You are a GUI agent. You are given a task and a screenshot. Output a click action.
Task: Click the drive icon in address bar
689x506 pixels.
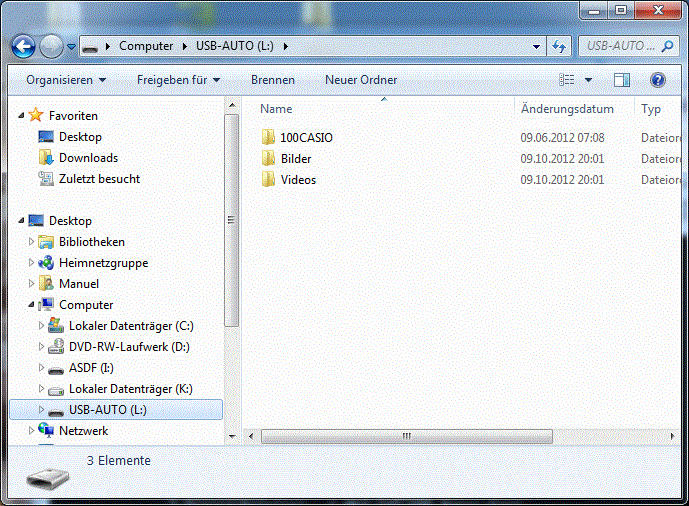(91, 47)
